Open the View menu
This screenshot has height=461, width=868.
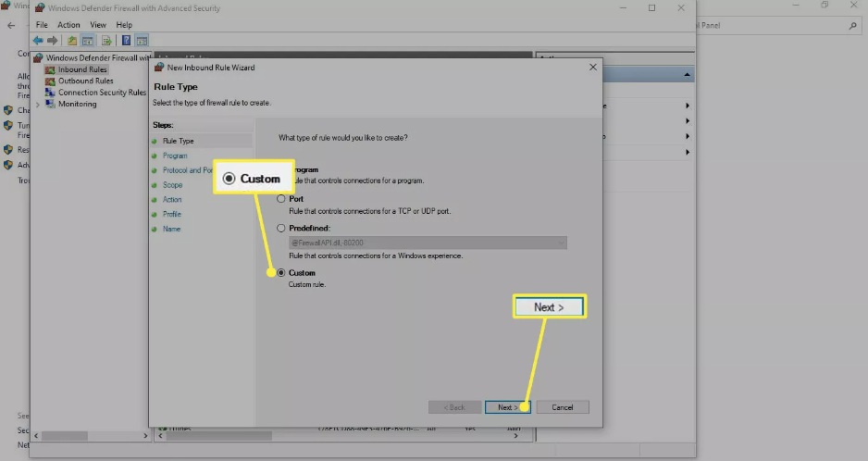coord(98,25)
